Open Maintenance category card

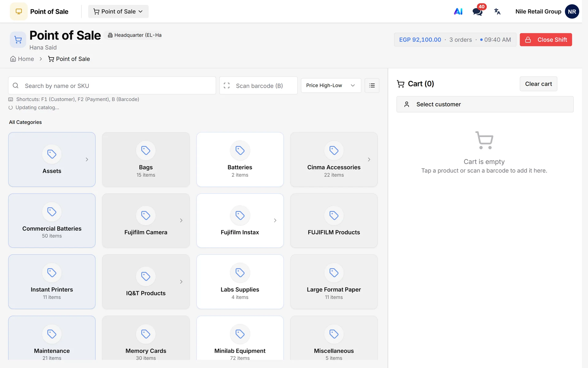point(52,338)
